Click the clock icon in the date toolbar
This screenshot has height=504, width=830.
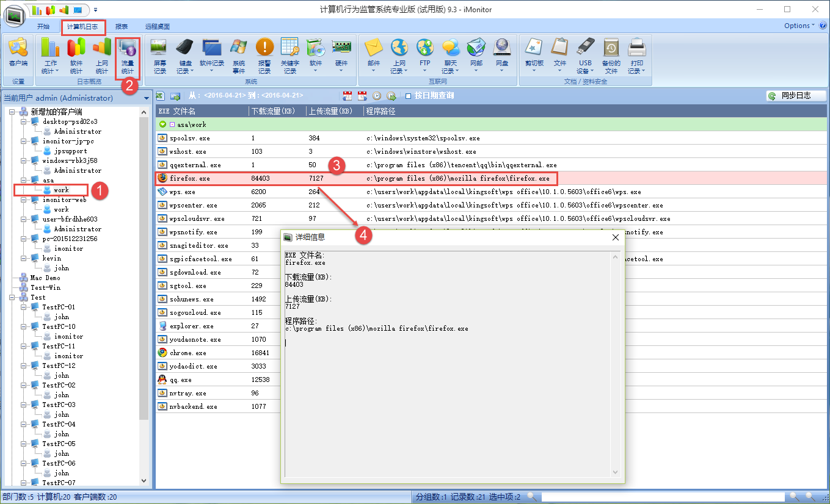tap(377, 96)
